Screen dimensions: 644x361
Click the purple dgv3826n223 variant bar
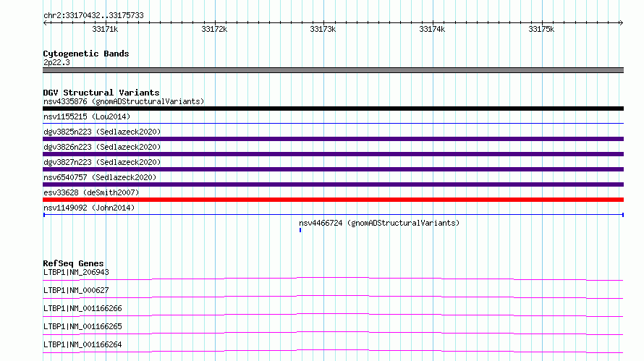pos(333,154)
